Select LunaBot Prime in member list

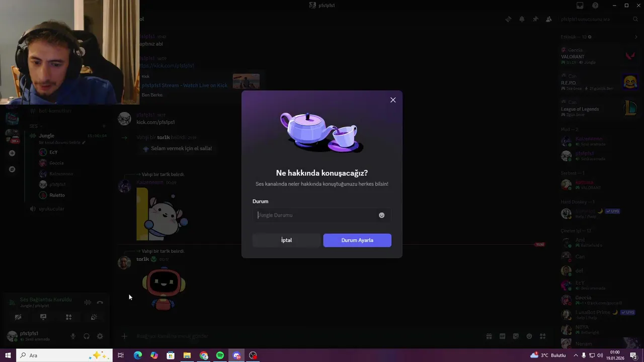(599, 315)
